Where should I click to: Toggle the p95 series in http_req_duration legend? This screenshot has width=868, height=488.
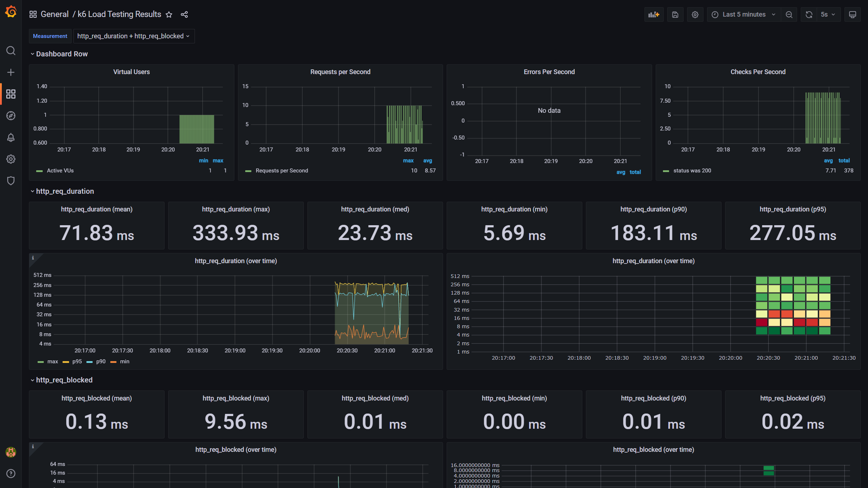click(x=77, y=361)
